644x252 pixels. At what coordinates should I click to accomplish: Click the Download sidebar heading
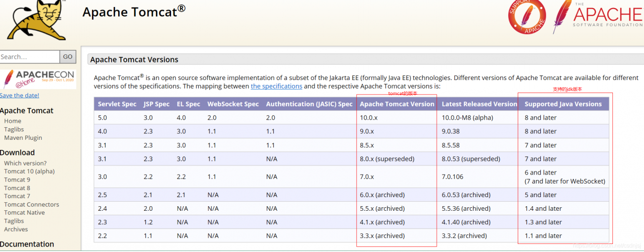[18, 153]
